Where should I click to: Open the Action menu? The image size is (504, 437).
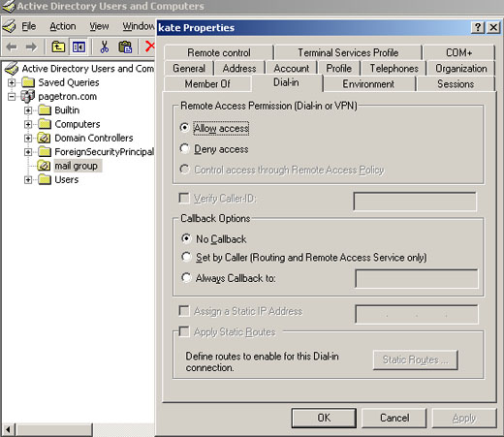click(63, 26)
